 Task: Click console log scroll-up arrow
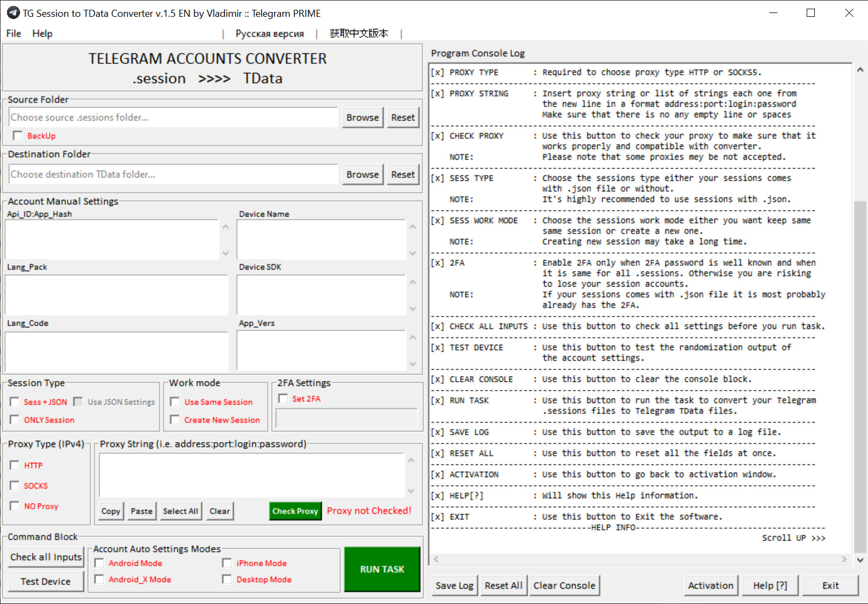click(860, 69)
